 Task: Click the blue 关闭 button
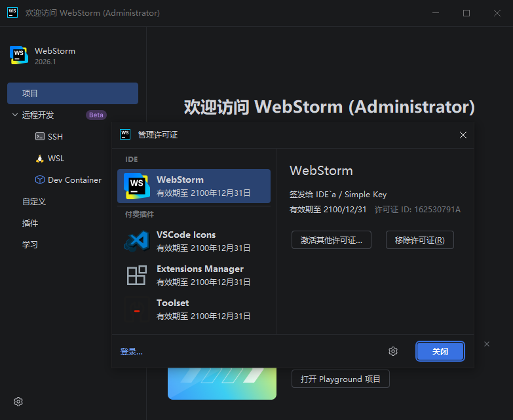440,351
